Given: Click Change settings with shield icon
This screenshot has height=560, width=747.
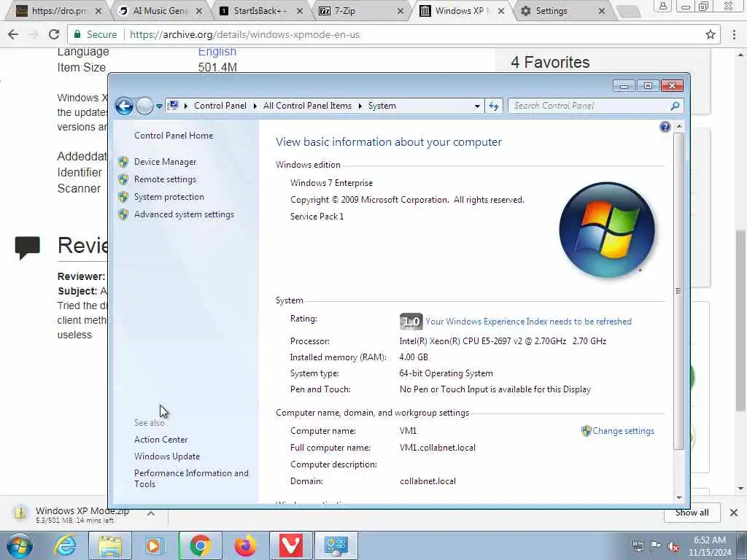Looking at the screenshot, I should [x=618, y=431].
